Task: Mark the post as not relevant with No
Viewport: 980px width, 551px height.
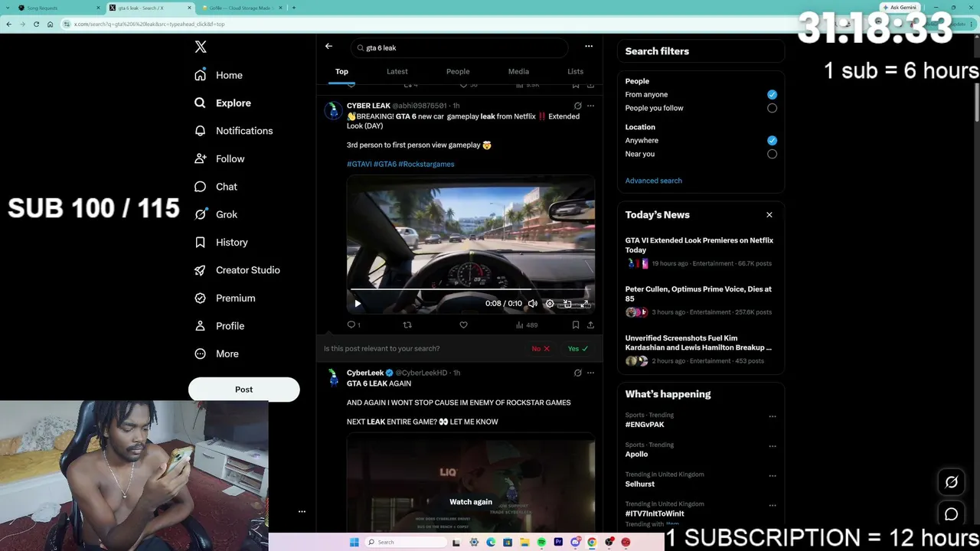Action: pos(541,348)
